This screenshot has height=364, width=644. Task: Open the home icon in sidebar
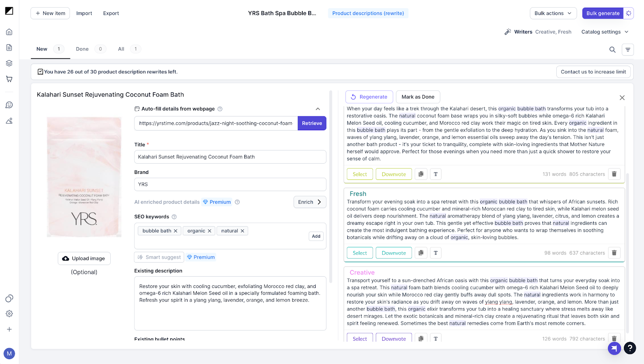coord(9,32)
